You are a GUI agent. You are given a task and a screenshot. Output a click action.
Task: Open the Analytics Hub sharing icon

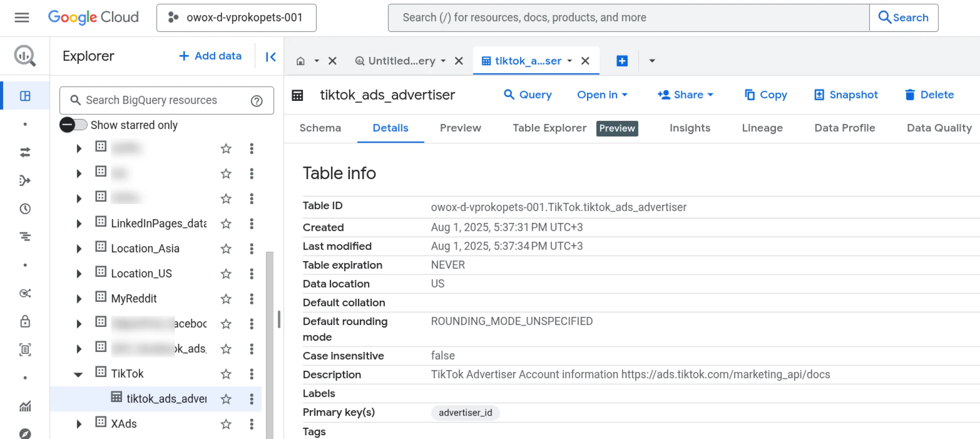click(25, 293)
